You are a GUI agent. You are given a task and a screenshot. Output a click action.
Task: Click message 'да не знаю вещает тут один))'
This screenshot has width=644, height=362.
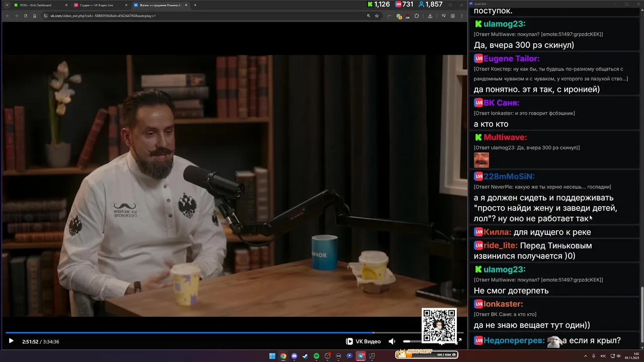[532, 325]
